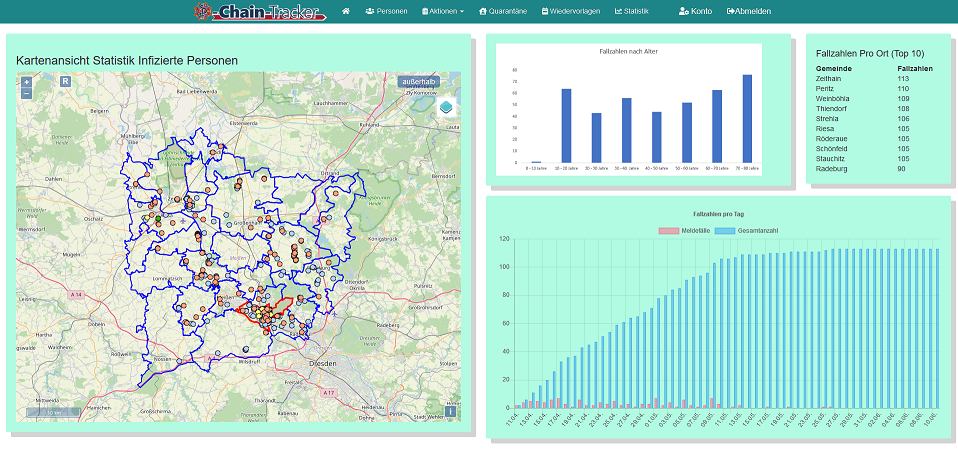Click the 10.06. date label on x-axis
This screenshot has height=450, width=958.
tap(931, 419)
